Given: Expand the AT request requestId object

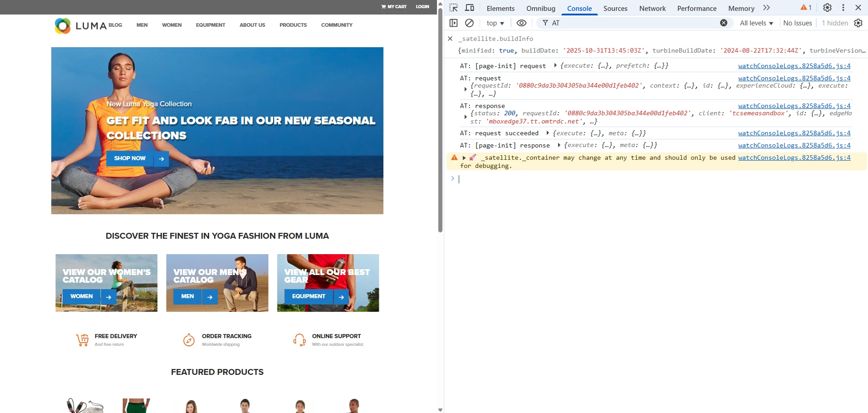Looking at the screenshot, I should point(466,89).
